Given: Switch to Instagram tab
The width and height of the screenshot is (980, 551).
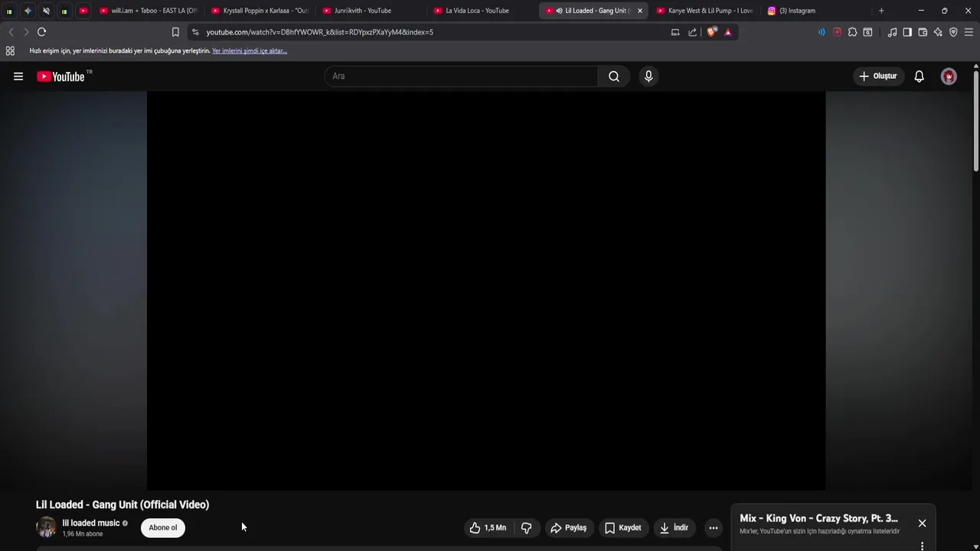Looking at the screenshot, I should (x=815, y=11).
